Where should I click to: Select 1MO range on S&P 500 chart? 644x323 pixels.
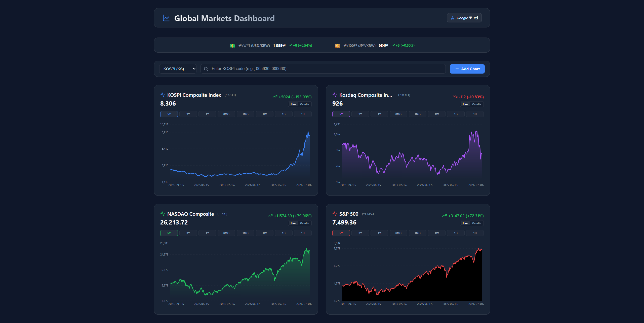tap(418, 233)
